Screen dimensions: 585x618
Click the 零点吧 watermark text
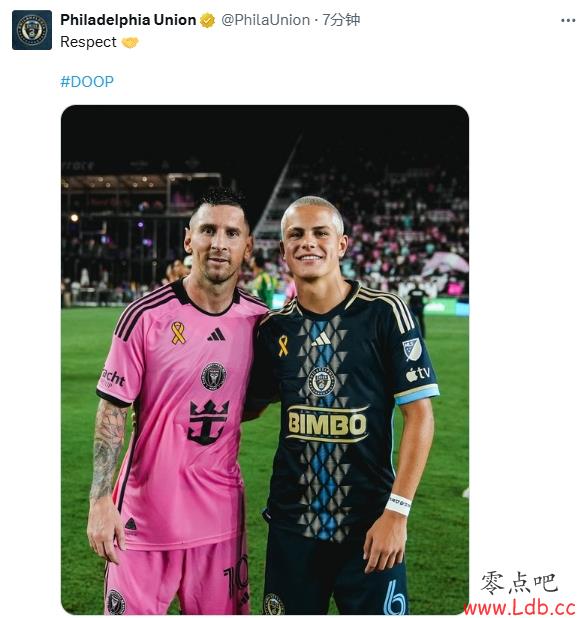pos(518,582)
